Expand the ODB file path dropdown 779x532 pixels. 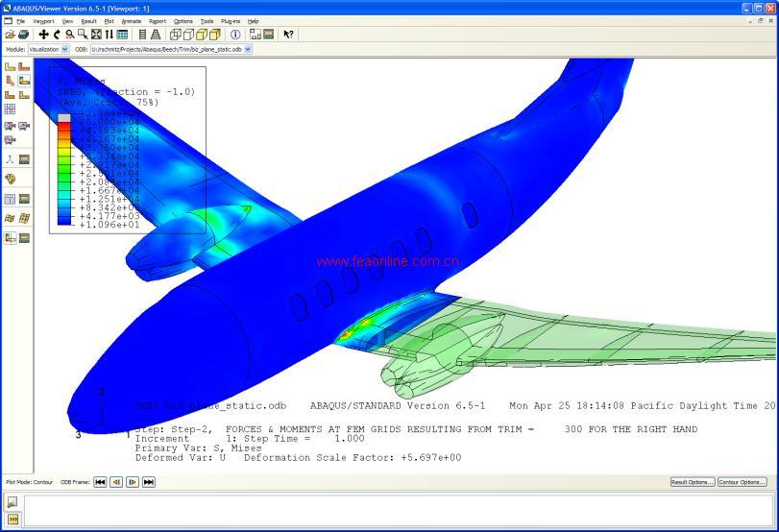click(248, 49)
